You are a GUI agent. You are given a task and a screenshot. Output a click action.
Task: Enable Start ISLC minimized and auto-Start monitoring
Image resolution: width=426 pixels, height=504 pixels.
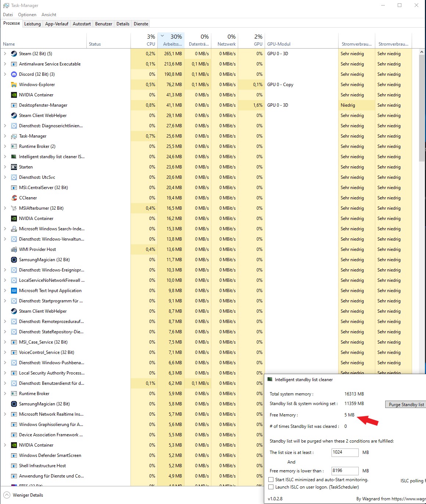coord(271,480)
